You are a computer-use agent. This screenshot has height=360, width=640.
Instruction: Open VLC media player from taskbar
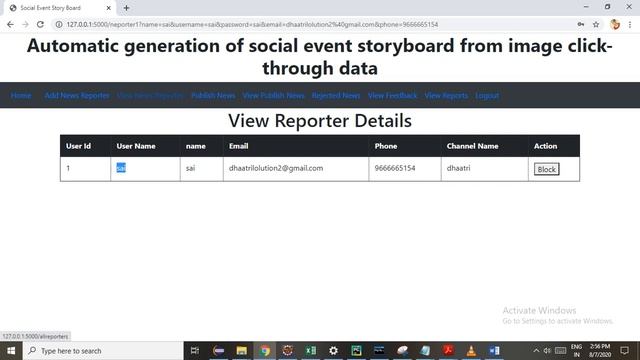(x=471, y=351)
